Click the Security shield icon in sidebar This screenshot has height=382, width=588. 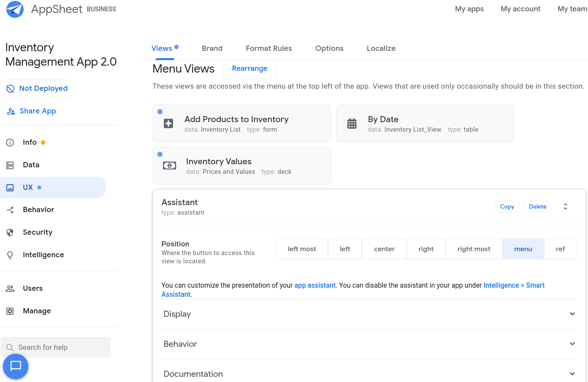coord(10,233)
